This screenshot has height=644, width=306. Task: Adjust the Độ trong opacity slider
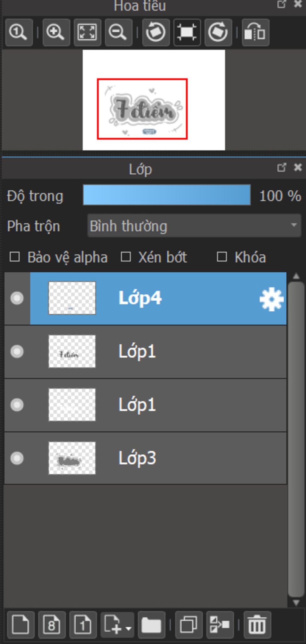pos(166,195)
